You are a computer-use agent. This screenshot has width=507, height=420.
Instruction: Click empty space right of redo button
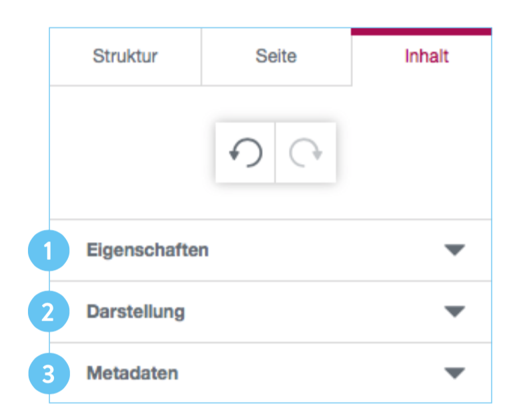tap(407, 153)
